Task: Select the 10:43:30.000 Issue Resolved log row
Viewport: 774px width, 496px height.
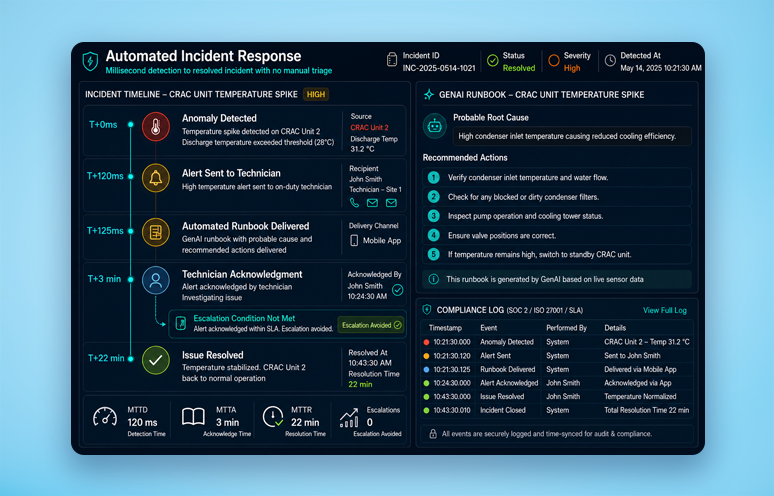Action: pyautogui.click(x=557, y=396)
